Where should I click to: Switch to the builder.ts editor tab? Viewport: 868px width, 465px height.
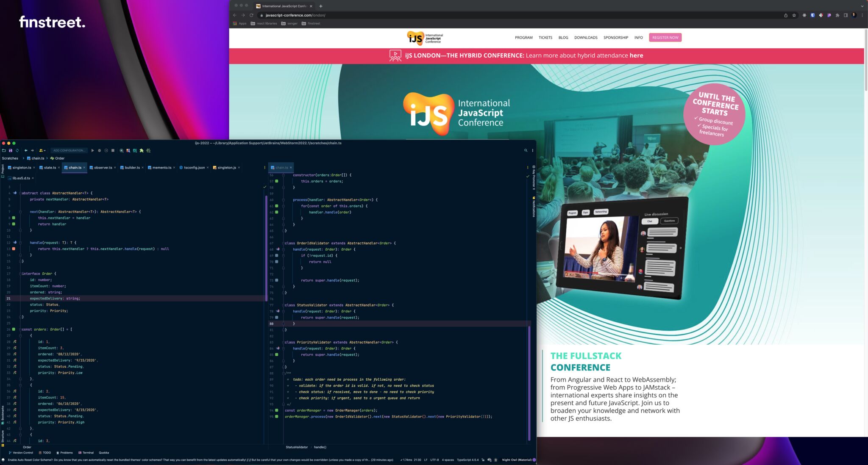tap(132, 168)
